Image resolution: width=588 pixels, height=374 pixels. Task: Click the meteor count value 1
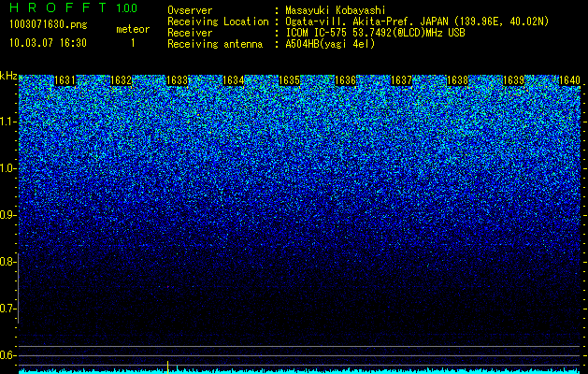[x=133, y=43]
